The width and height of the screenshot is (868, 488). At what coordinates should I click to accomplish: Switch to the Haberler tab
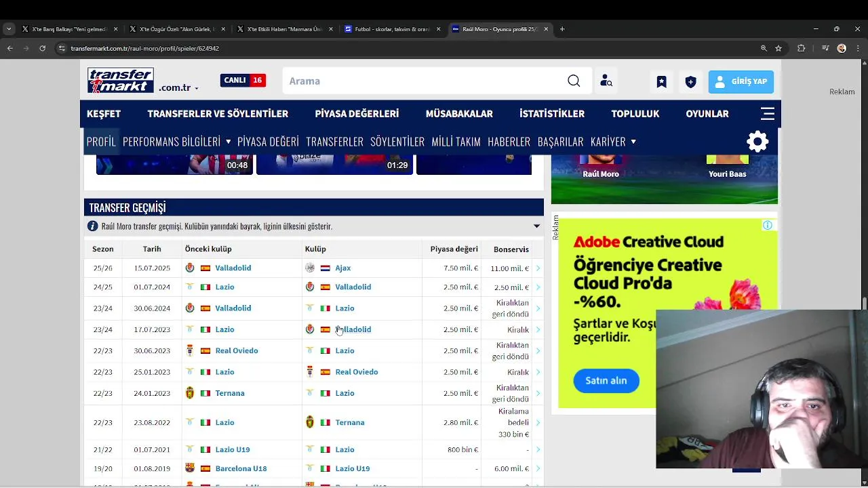509,142
